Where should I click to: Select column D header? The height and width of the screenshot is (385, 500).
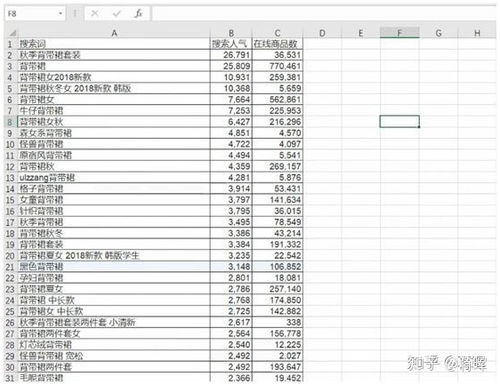[x=322, y=33]
